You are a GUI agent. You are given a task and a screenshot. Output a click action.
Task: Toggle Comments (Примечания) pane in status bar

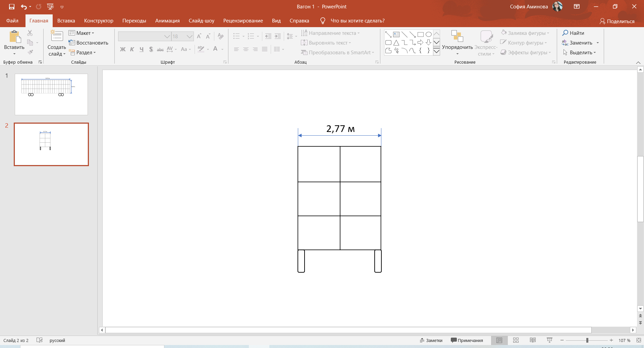pos(467,340)
